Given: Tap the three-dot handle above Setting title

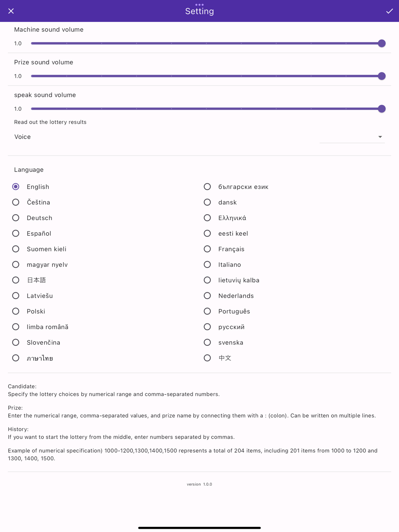Looking at the screenshot, I should tap(199, 5).
